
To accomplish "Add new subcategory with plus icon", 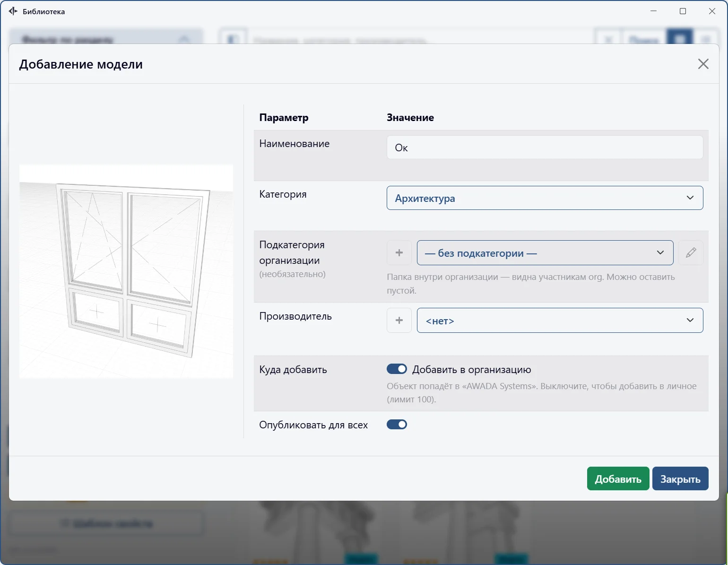I will [399, 253].
